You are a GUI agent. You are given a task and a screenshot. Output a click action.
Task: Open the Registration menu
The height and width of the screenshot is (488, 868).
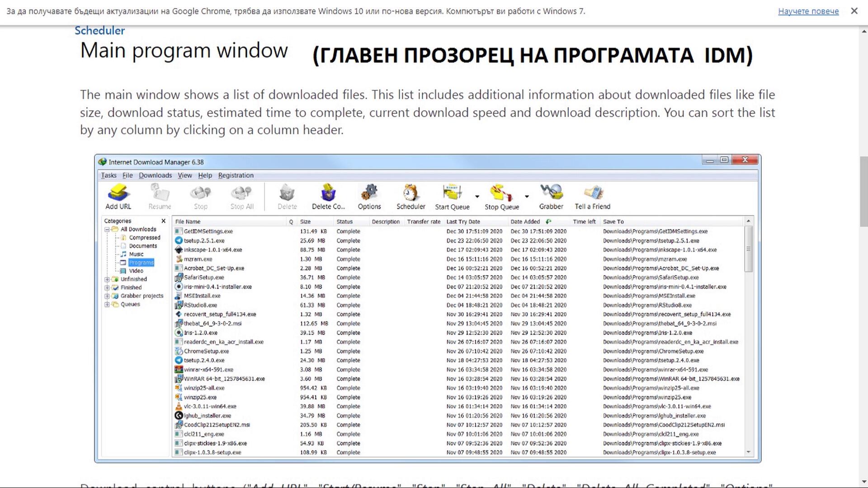pyautogui.click(x=236, y=175)
